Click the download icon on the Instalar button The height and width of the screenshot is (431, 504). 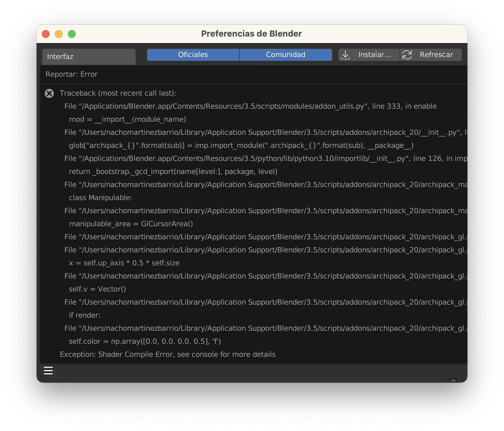click(x=346, y=55)
